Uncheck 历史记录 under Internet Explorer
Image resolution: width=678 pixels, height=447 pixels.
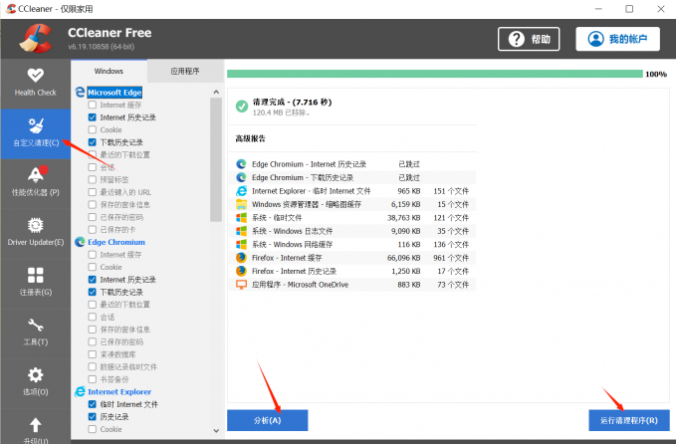pyautogui.click(x=92, y=417)
